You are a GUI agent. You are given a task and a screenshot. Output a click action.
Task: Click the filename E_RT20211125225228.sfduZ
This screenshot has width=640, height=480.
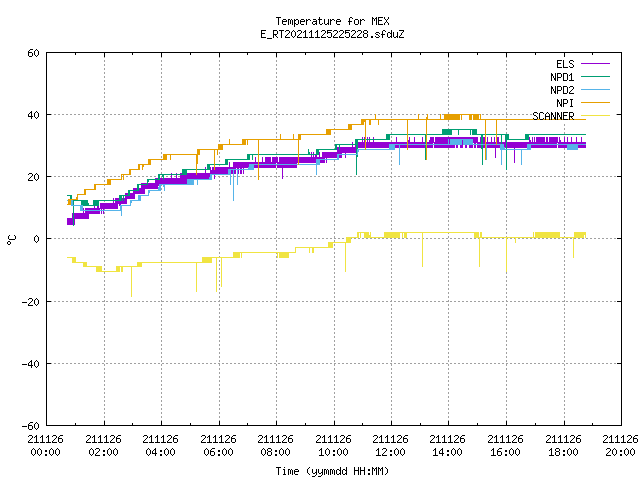332,34
